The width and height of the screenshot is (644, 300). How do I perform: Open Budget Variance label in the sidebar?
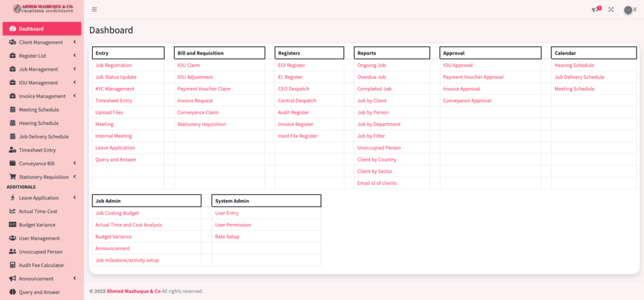tap(37, 225)
